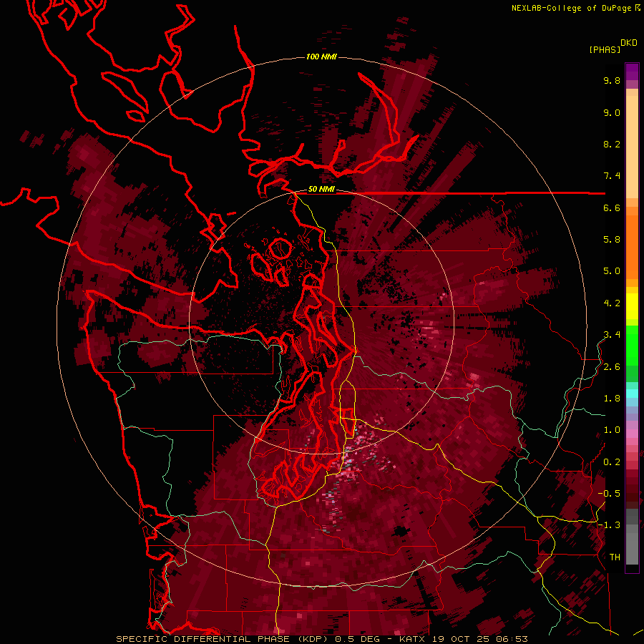
Task: Click the DKD label above the color scale
Action: 629,43
